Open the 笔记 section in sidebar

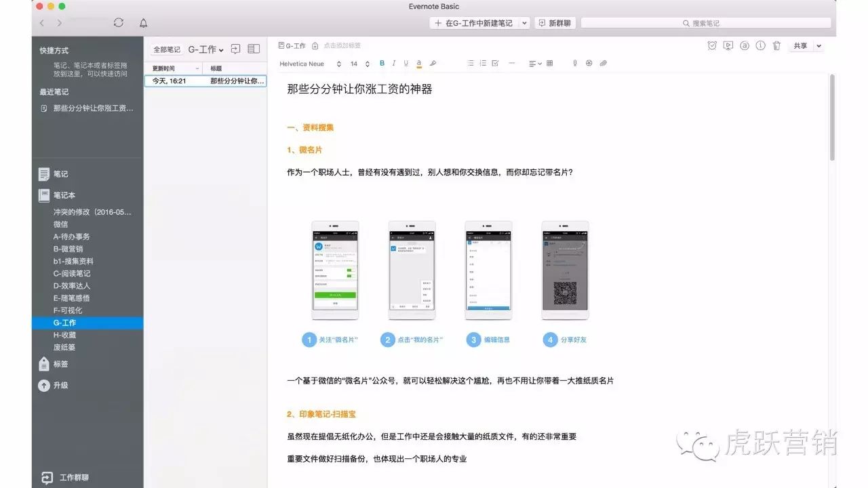54,174
